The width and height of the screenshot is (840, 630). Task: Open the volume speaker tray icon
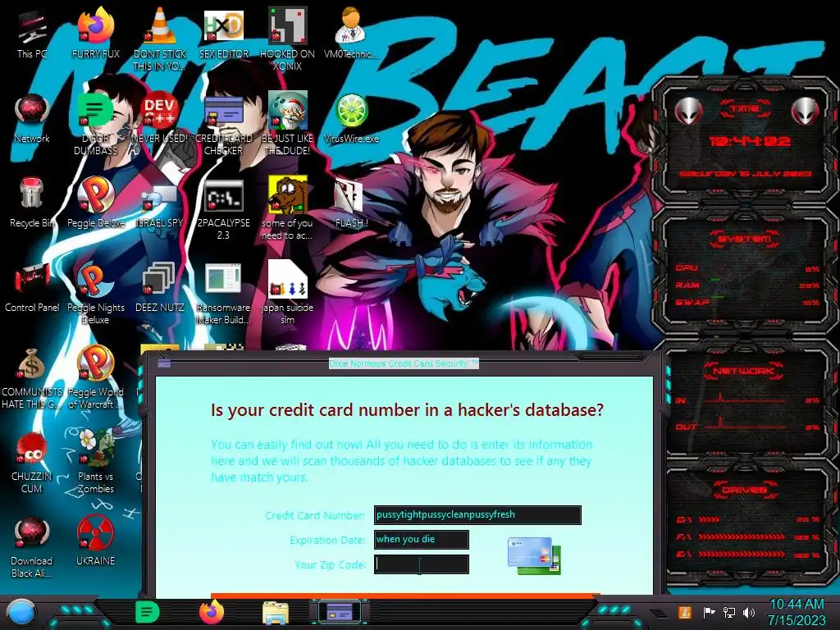749,612
